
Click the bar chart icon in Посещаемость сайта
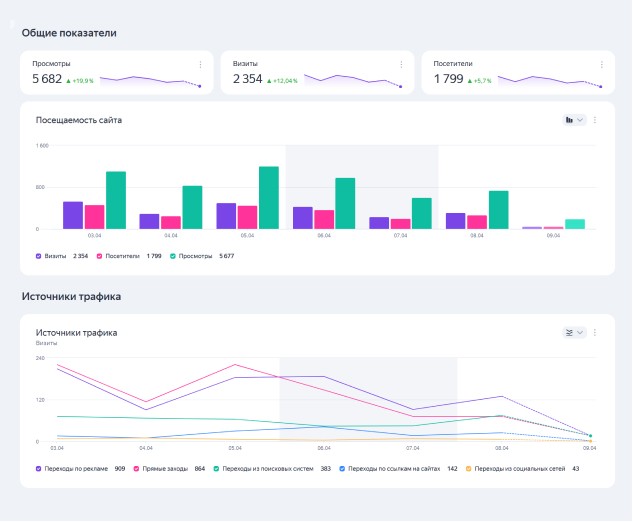click(x=569, y=120)
